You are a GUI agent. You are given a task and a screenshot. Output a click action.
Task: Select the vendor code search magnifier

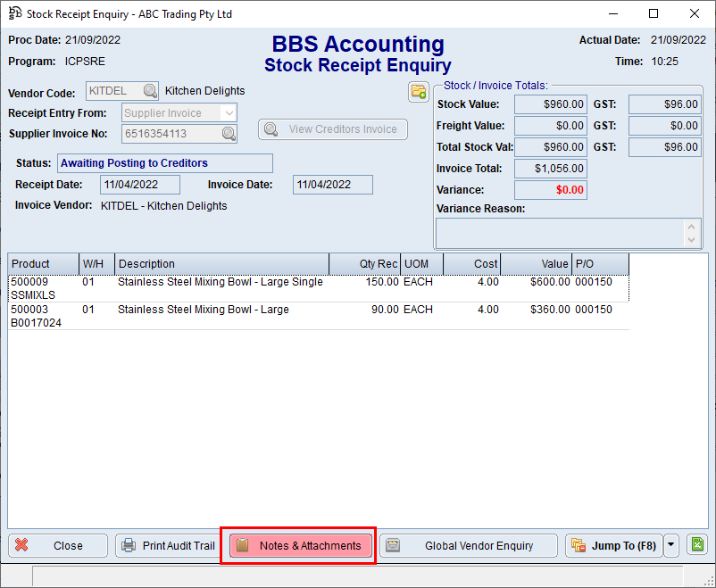pyautogui.click(x=148, y=90)
